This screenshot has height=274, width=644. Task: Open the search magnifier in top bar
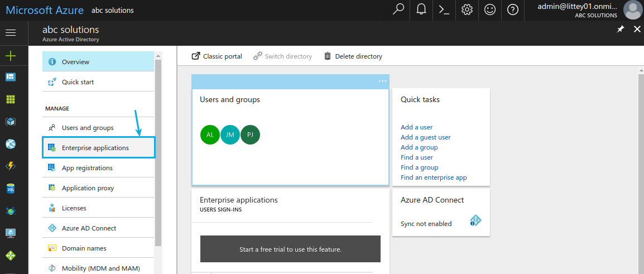click(398, 10)
